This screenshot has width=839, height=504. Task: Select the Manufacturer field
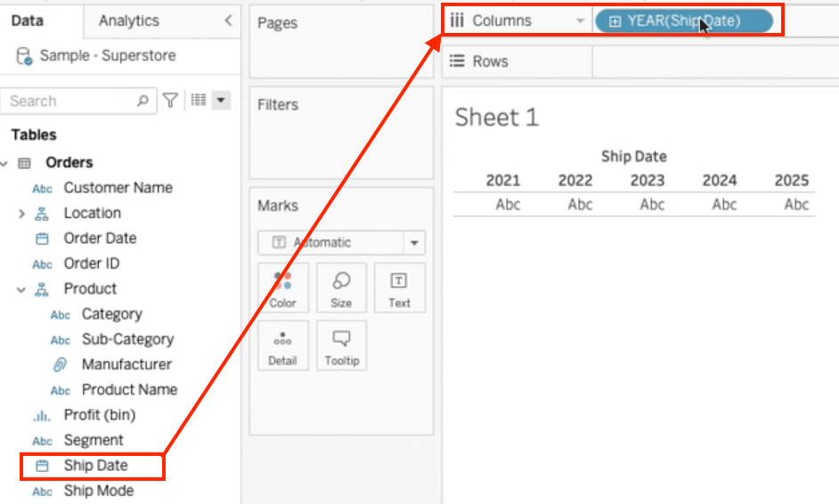coord(126,364)
